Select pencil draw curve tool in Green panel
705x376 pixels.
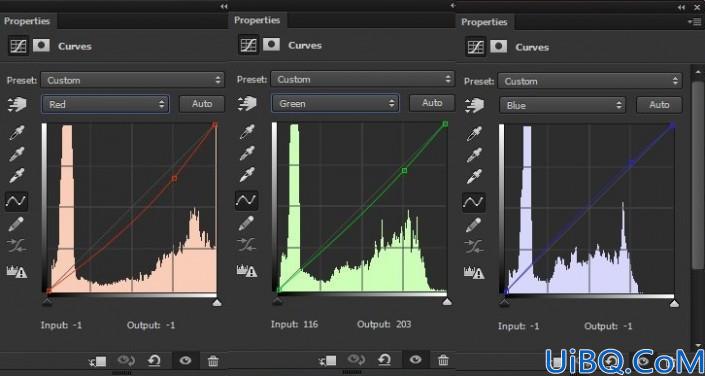[246, 223]
